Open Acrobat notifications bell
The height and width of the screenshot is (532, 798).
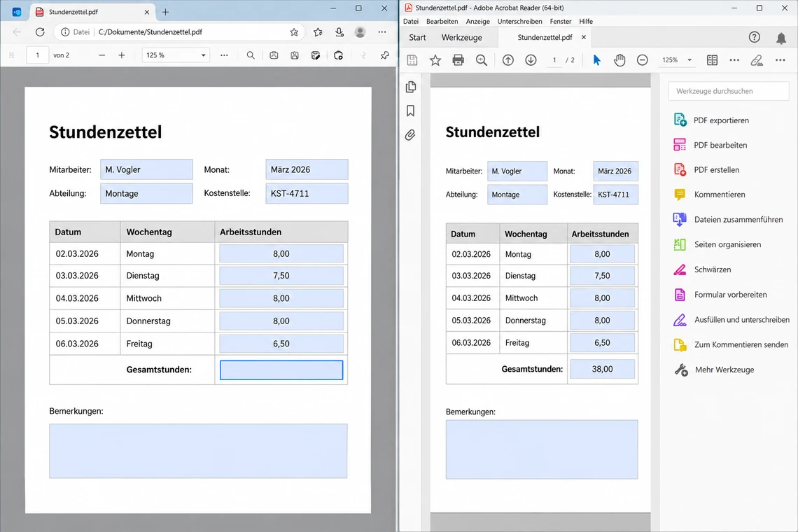(780, 38)
